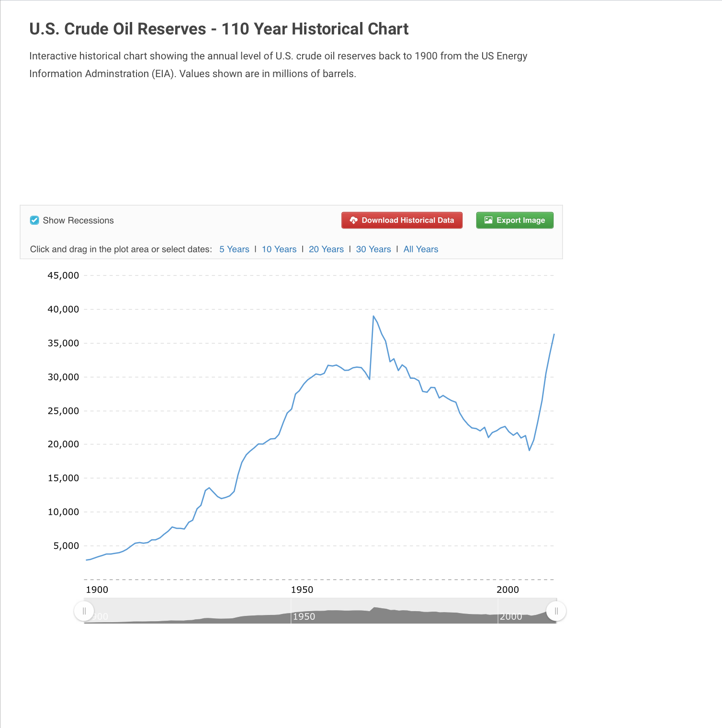Switch to the 20 Years view
The image size is (722, 728).
click(x=326, y=249)
